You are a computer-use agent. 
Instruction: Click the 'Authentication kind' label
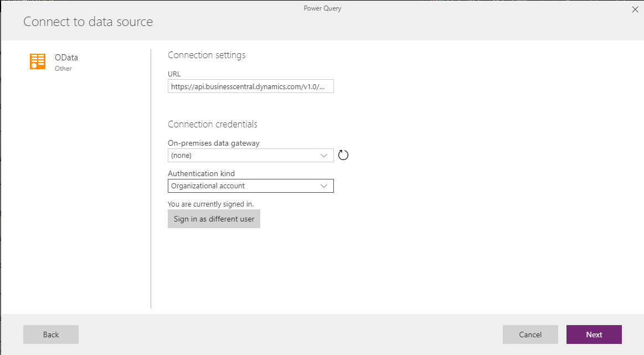click(201, 173)
